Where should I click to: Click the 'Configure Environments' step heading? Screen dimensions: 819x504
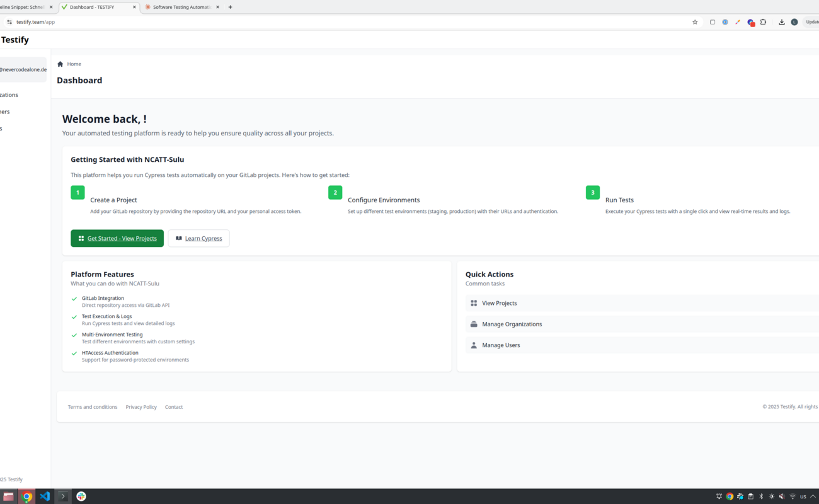(384, 200)
